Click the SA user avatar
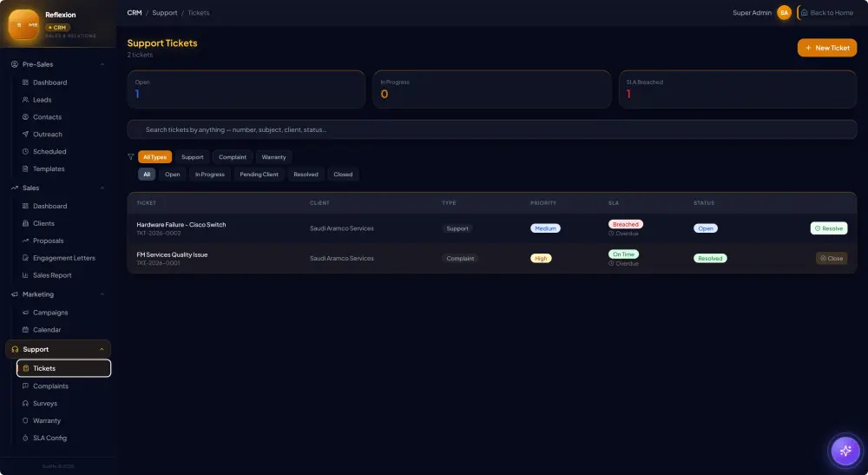This screenshot has width=868, height=475. coord(784,13)
